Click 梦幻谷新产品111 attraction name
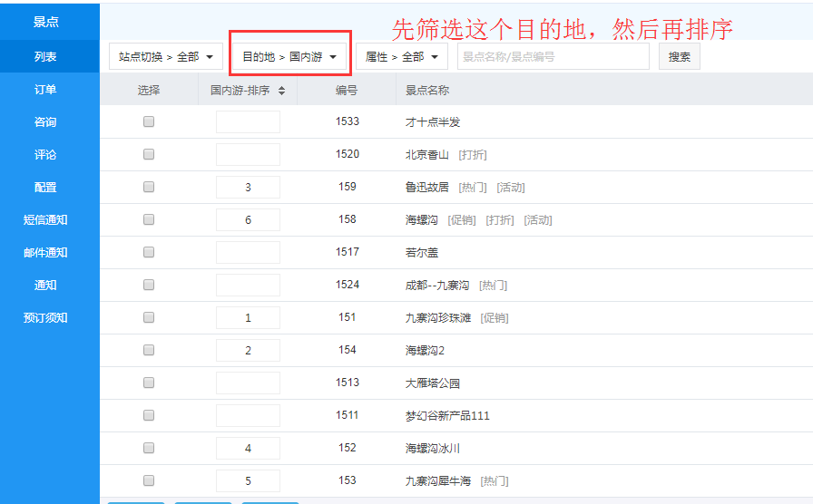The width and height of the screenshot is (813, 504). click(x=446, y=415)
